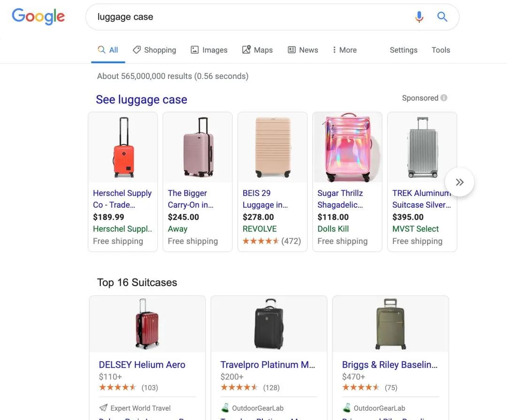Screen dimensions: 507x420
Task: Open Settings options
Action: [x=403, y=50]
